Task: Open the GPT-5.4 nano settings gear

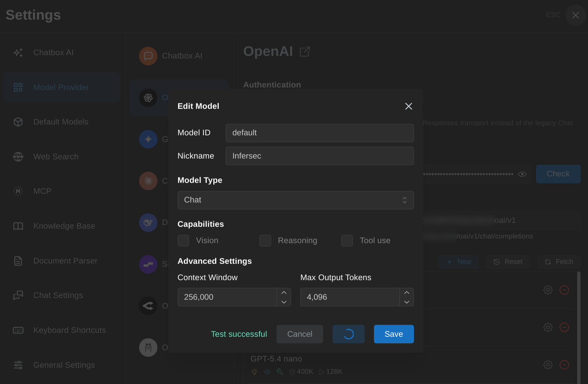Action: click(548, 364)
